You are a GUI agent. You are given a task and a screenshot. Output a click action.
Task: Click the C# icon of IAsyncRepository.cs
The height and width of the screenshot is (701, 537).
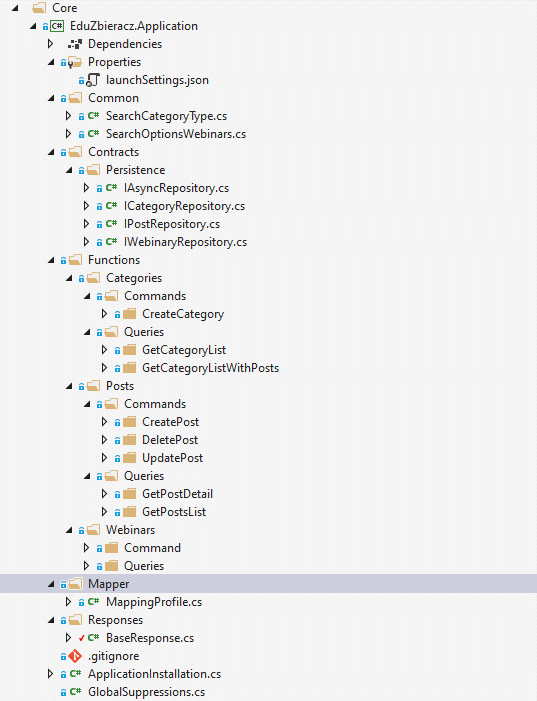[111, 188]
